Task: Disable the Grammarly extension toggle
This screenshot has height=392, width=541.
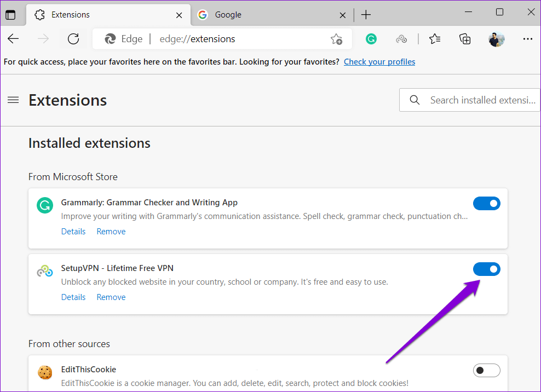Action: coord(486,204)
